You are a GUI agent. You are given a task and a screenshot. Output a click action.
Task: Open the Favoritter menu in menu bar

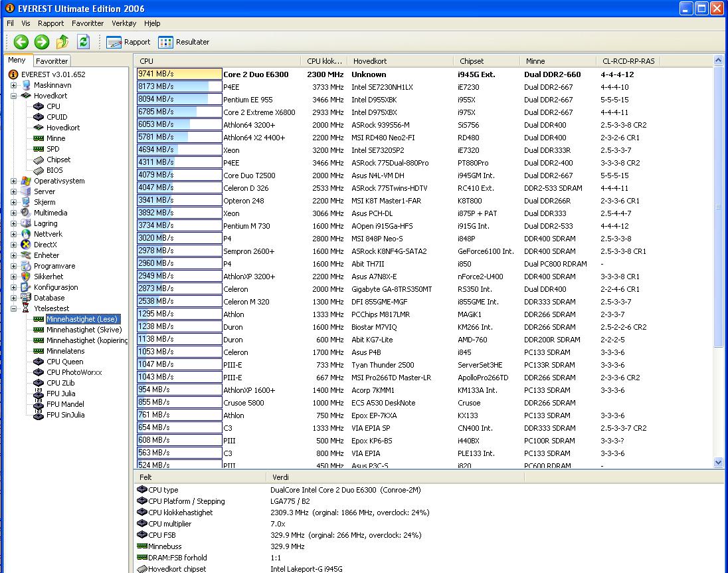(x=87, y=23)
